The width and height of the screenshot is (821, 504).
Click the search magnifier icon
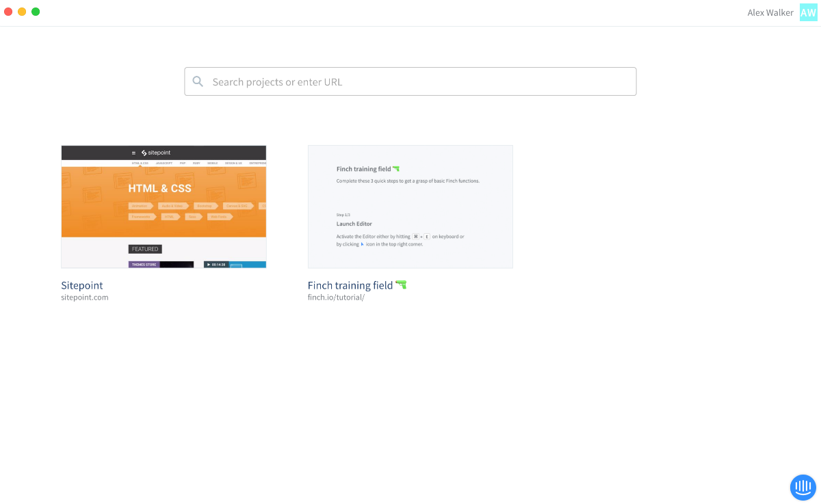tap(198, 81)
